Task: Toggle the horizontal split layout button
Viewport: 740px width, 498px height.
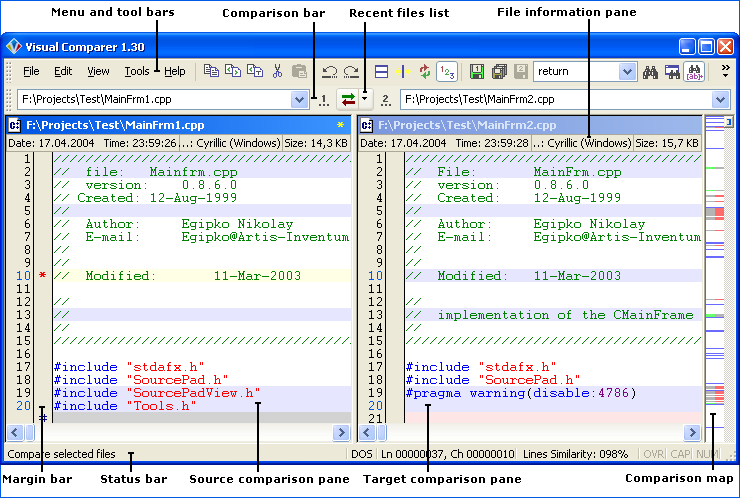Action: point(382,72)
